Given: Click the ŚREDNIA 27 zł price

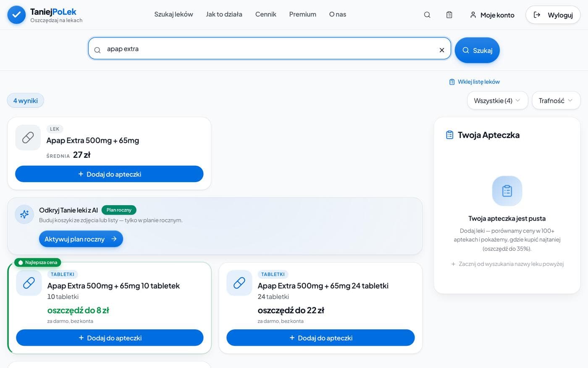Looking at the screenshot, I should (x=68, y=155).
